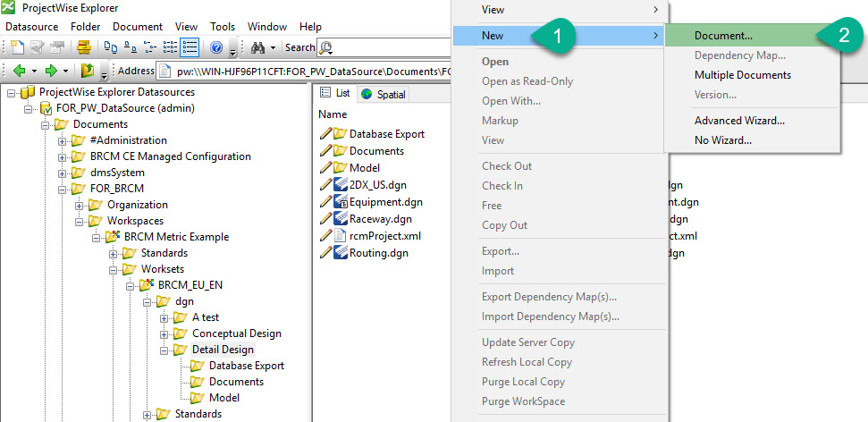
Task: Switch to the List tab
Action: (x=337, y=94)
